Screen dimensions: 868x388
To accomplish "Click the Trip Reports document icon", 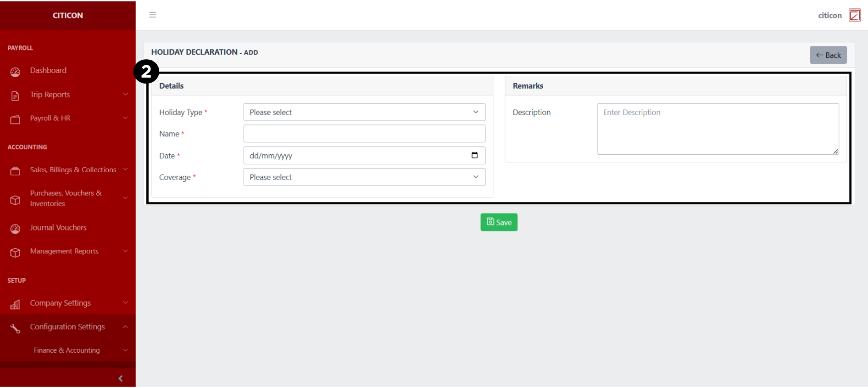I will point(15,96).
